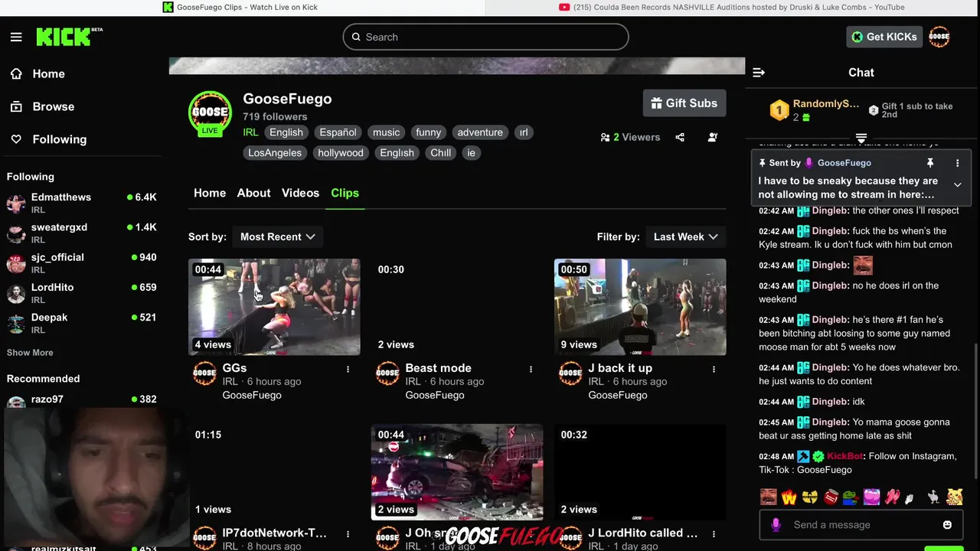
Task: Click the IRL category link under GooseFuego
Action: coord(250,132)
